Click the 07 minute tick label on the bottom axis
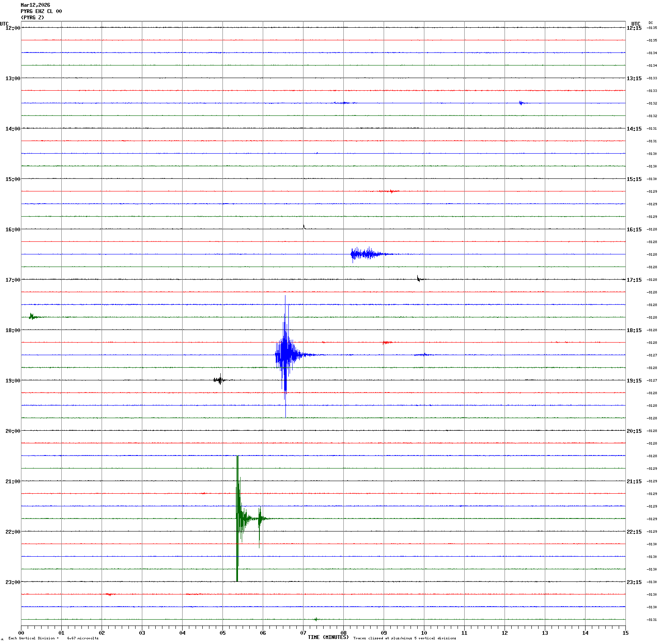This screenshot has width=659, height=644. click(303, 633)
